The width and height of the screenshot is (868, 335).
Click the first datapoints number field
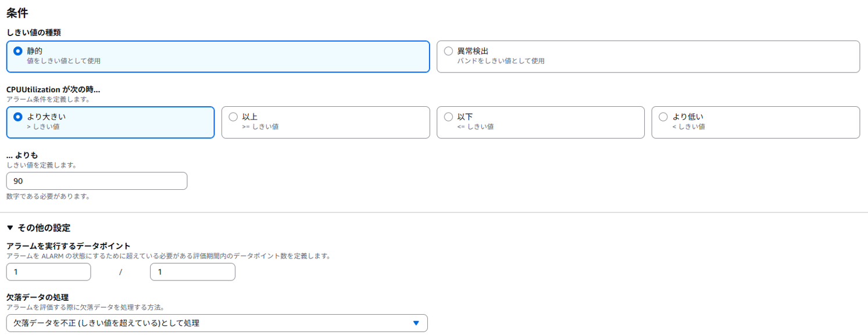pyautogui.click(x=48, y=272)
